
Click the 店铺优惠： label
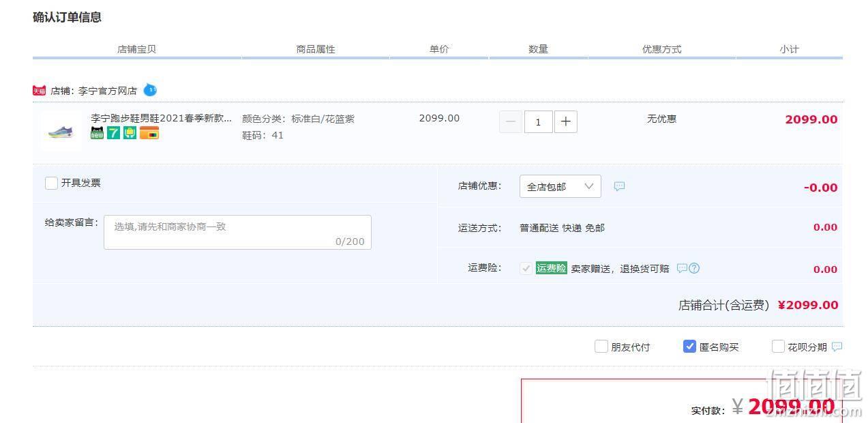(x=479, y=186)
